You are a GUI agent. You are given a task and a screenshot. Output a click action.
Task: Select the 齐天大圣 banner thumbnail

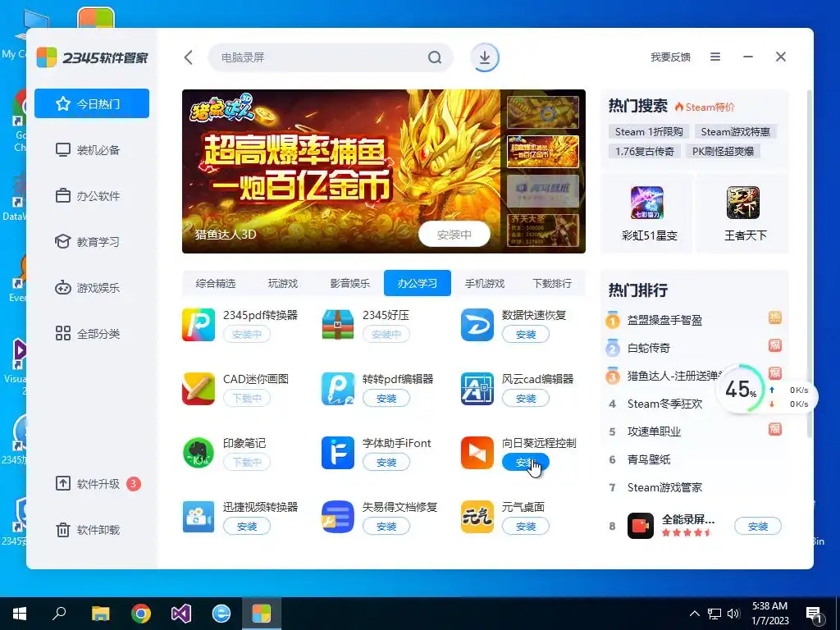543,231
